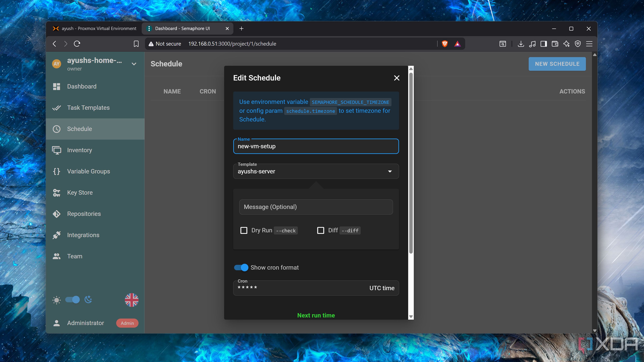This screenshot has height=362, width=644.
Task: Click dialog scrollbar up arrow
Action: 411,69
